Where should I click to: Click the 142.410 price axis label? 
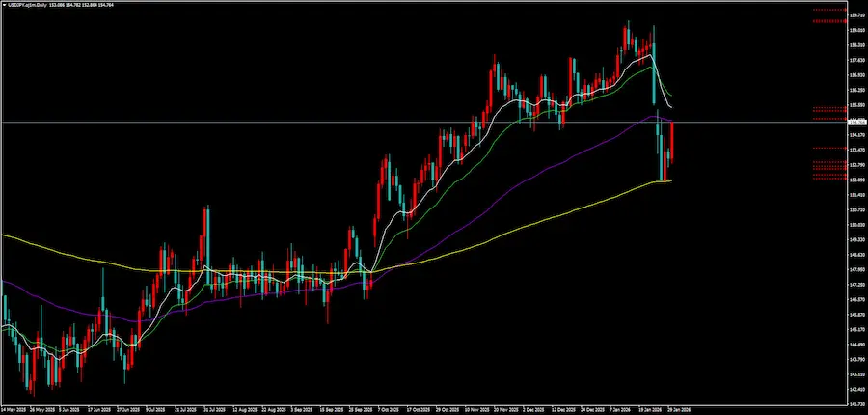pos(855,391)
